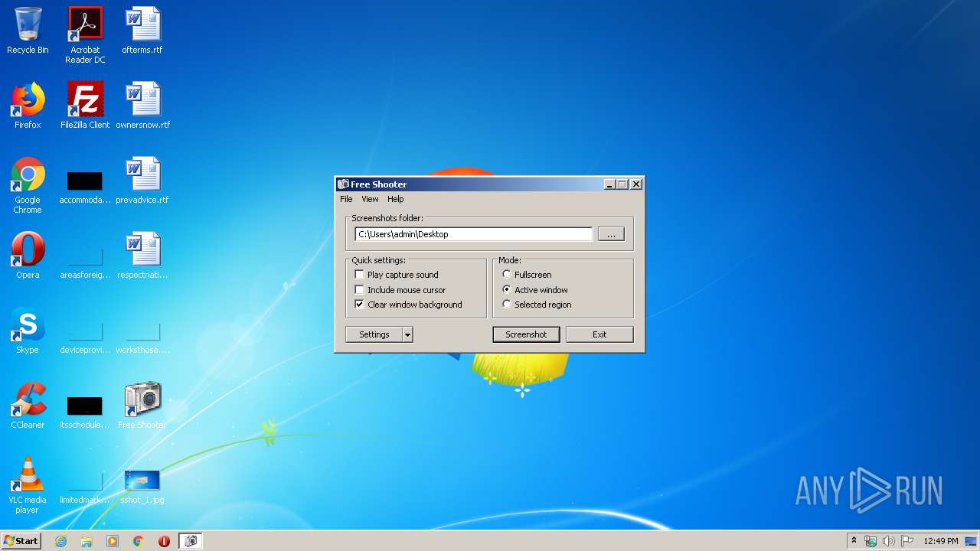Open VLC media player shortcut
Image resolution: width=980 pixels, height=551 pixels.
28,485
